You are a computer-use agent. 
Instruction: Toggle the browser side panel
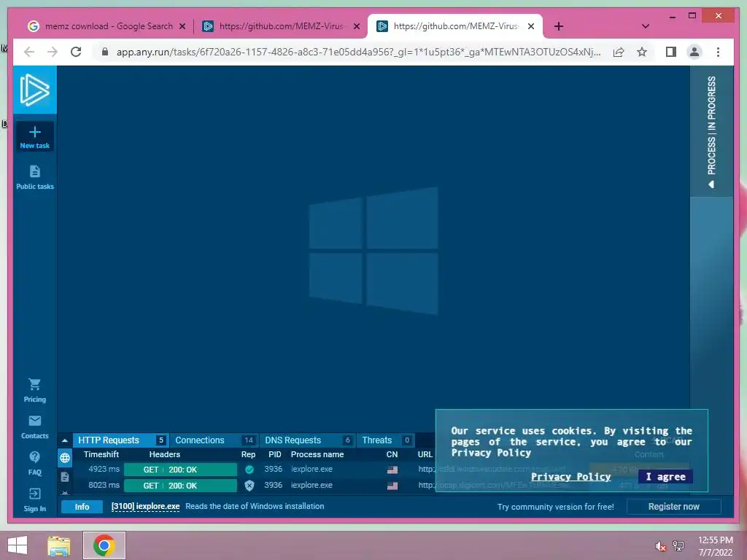click(671, 52)
